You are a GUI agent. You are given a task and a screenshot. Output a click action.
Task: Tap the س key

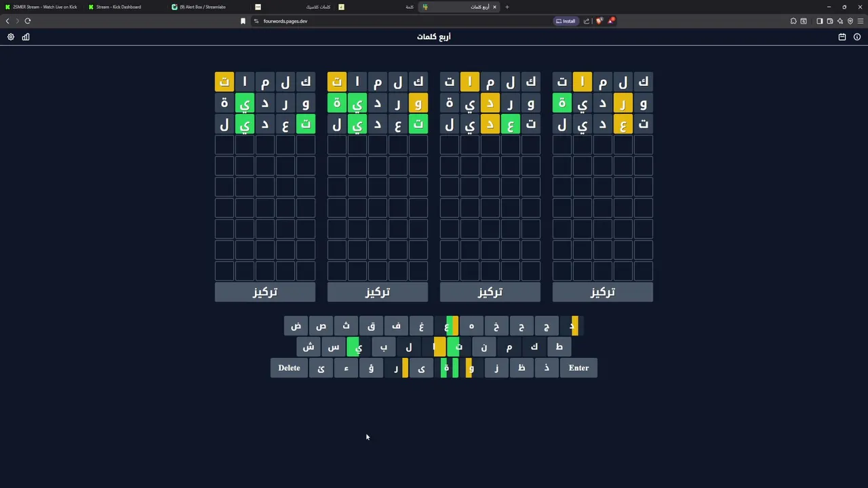click(334, 347)
